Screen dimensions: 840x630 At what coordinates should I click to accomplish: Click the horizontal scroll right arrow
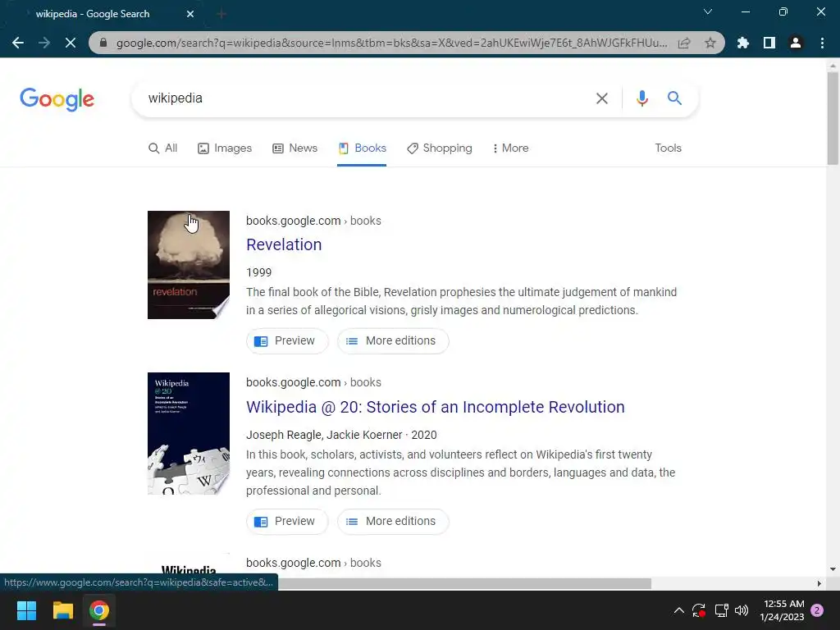pos(819,583)
